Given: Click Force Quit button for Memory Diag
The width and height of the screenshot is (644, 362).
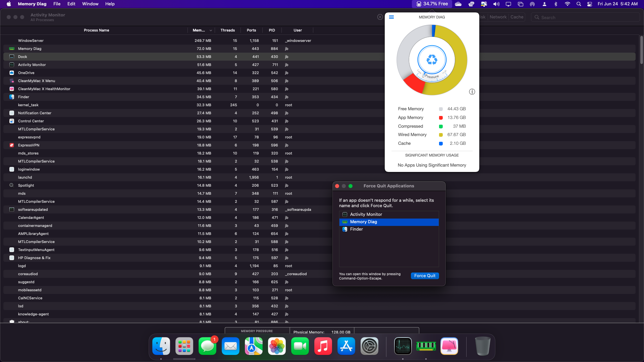Looking at the screenshot, I should pyautogui.click(x=425, y=276).
